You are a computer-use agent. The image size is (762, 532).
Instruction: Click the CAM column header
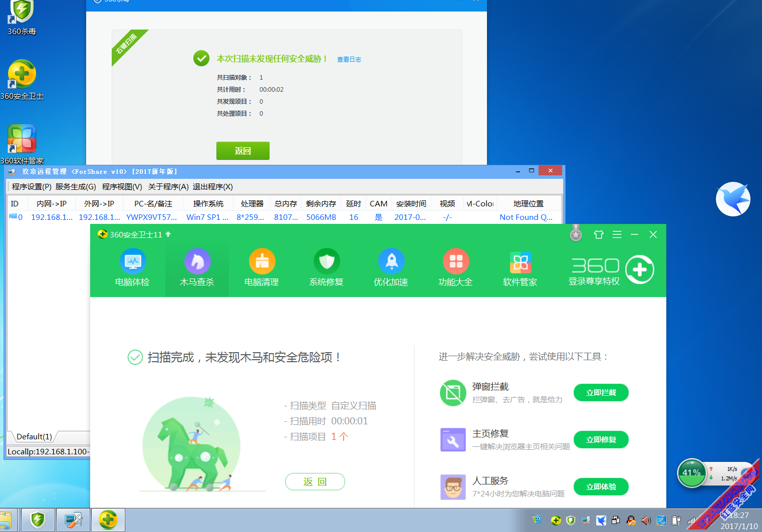click(379, 204)
